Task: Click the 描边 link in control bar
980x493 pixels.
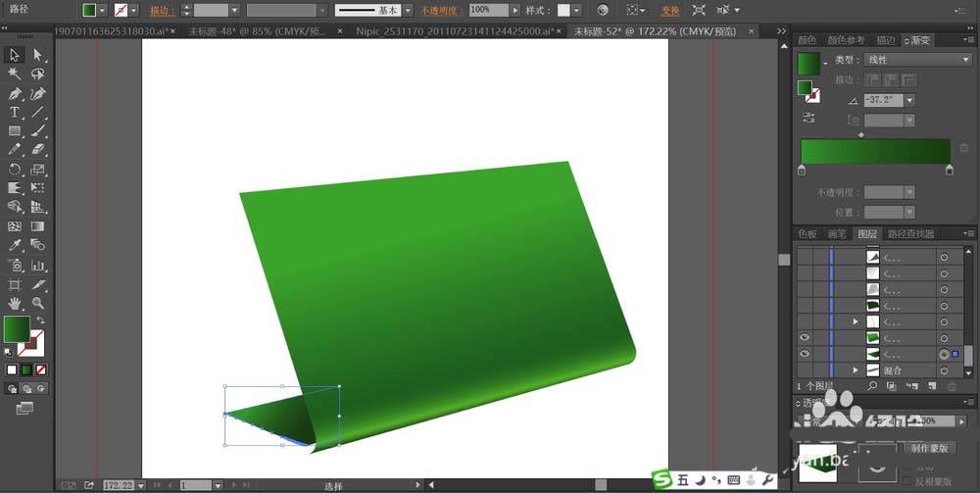Action: (x=162, y=11)
